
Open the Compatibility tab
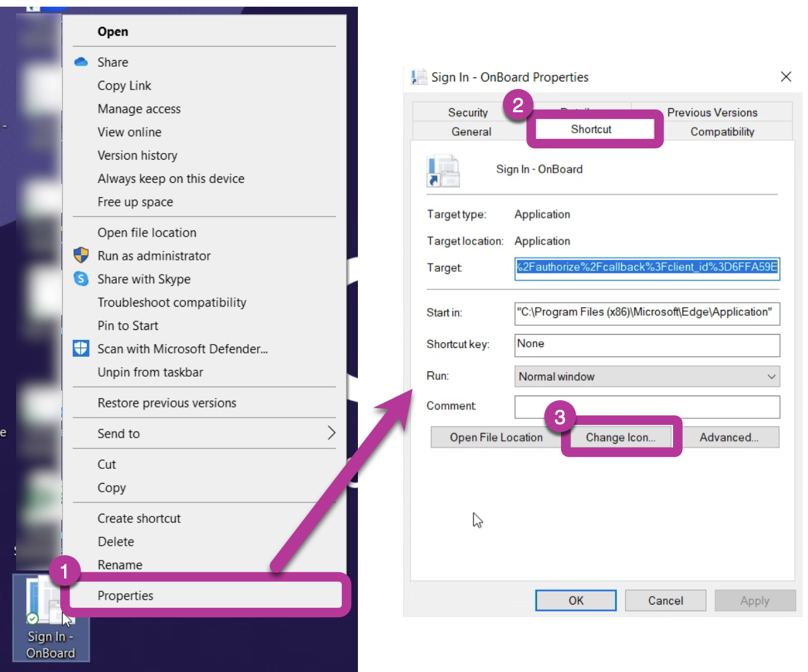[x=722, y=132]
